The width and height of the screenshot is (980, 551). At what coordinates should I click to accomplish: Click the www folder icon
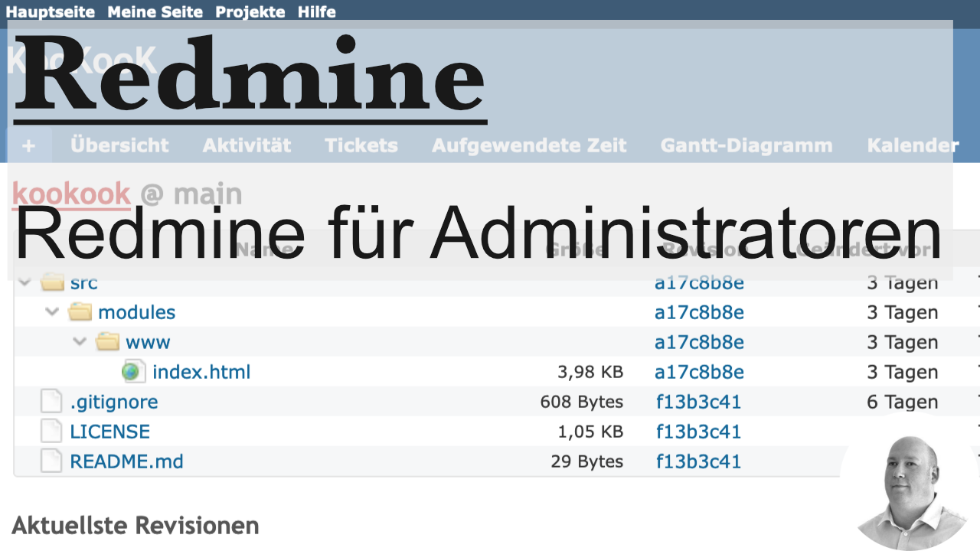coord(107,342)
